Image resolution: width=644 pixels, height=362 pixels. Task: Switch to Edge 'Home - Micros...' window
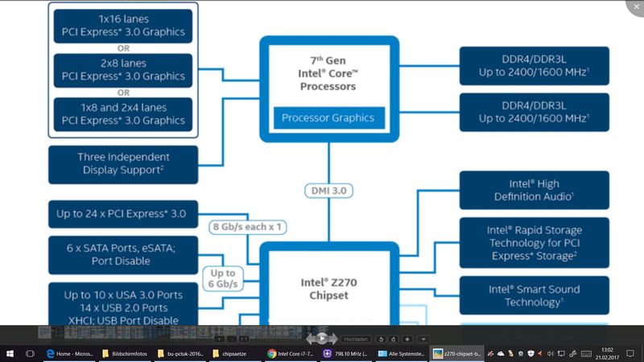69,353
